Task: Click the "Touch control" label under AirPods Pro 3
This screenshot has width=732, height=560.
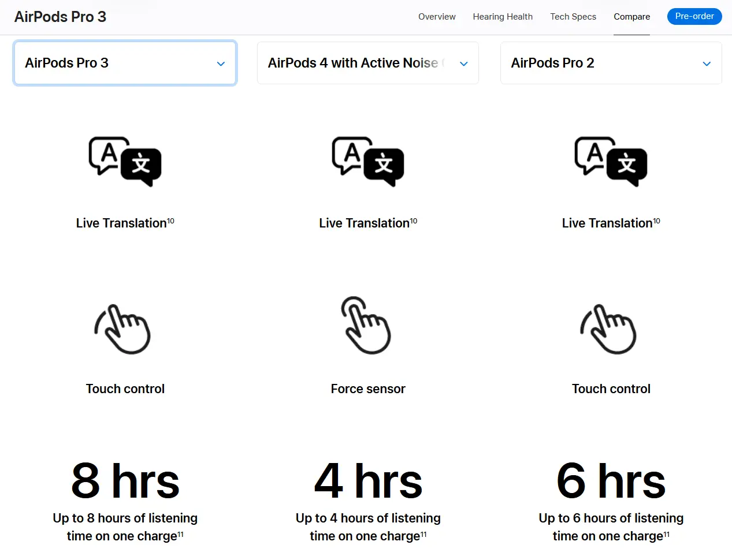Action: coord(125,389)
